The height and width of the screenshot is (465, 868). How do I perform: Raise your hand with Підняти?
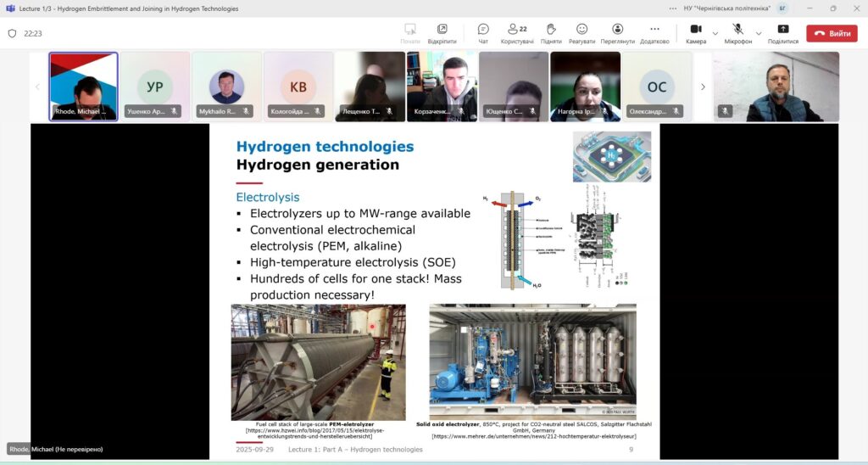(x=550, y=33)
